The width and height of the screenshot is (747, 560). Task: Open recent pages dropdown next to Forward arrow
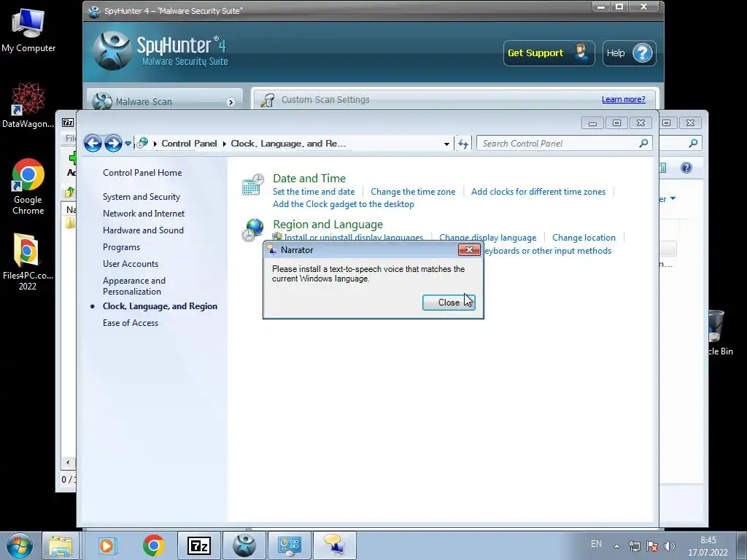tap(128, 144)
